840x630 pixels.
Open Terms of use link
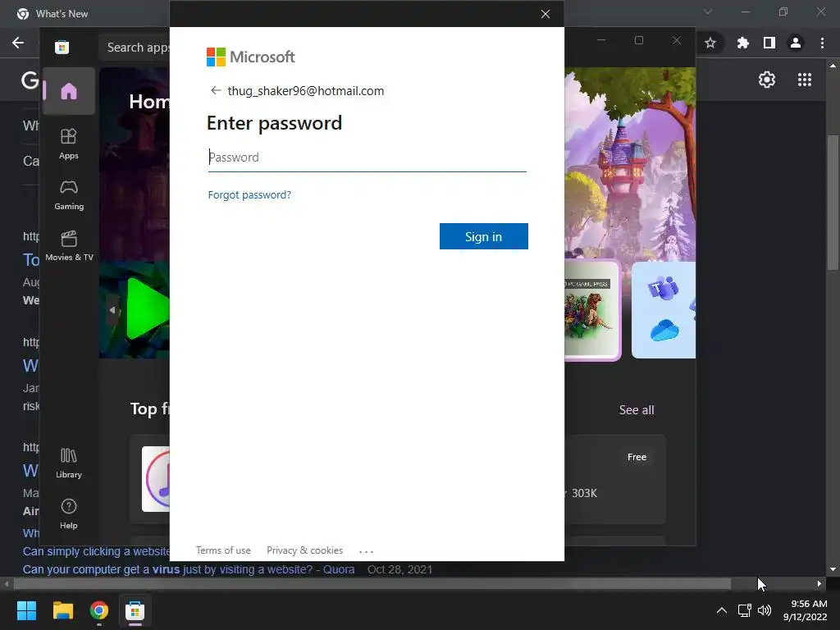pyautogui.click(x=223, y=550)
